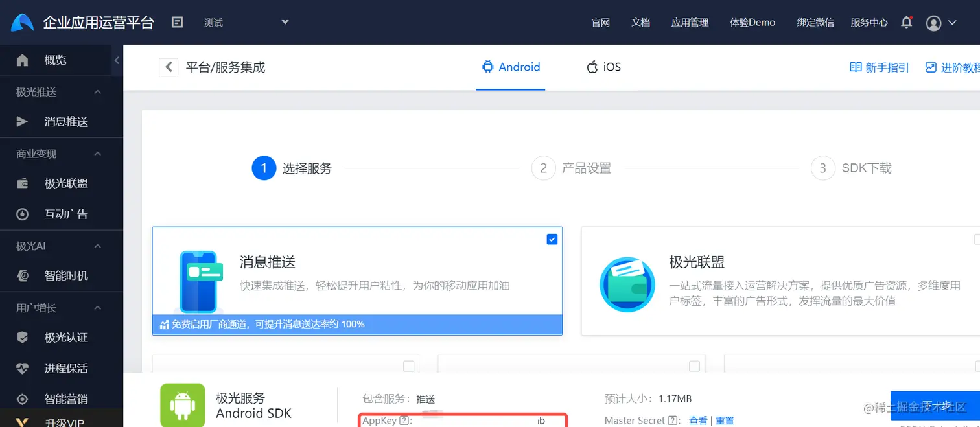Screen dimensions: 980x427
Task: Collapse the 用户增长 section
Action: pos(98,308)
